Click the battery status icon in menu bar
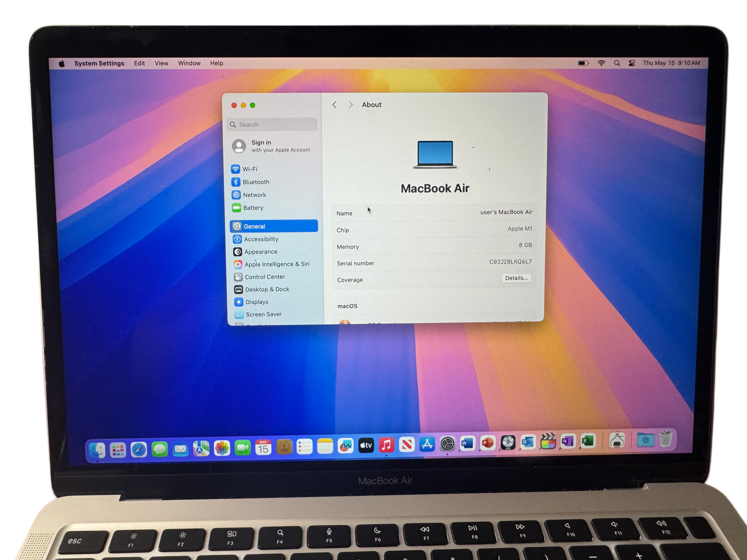The height and width of the screenshot is (560, 747). coord(583,63)
